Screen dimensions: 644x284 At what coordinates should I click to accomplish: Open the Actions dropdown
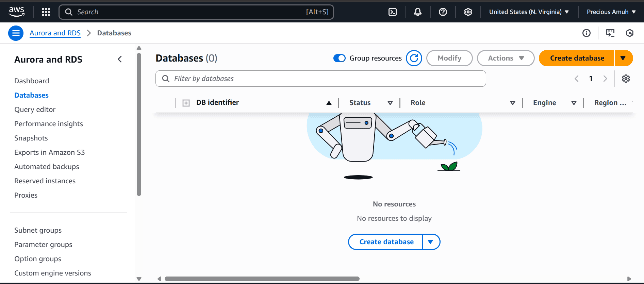click(x=506, y=58)
